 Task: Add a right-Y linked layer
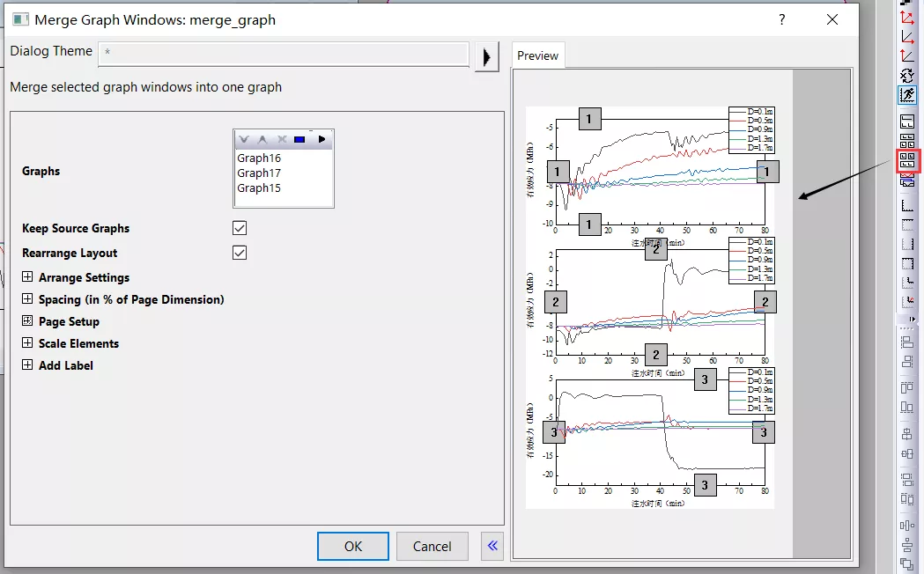(907, 245)
